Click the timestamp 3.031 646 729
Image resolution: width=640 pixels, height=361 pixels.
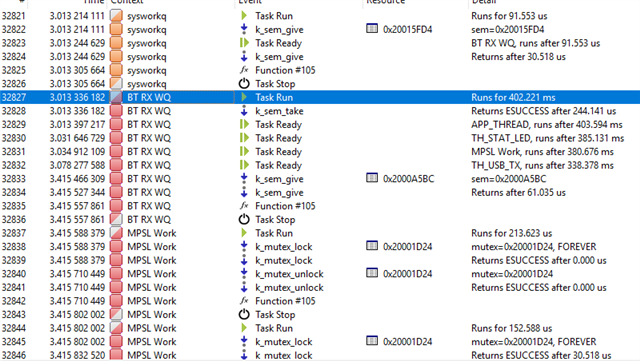(x=77, y=138)
